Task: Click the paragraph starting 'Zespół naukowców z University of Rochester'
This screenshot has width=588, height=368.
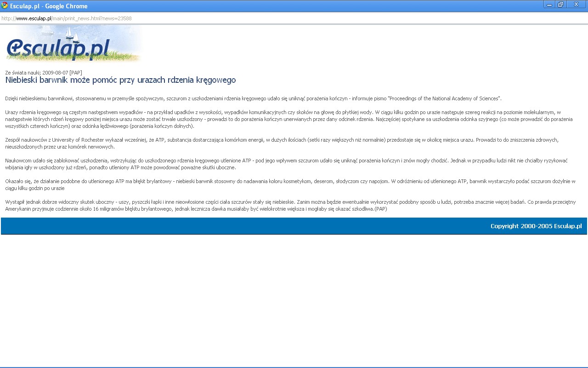Action: coord(282,143)
